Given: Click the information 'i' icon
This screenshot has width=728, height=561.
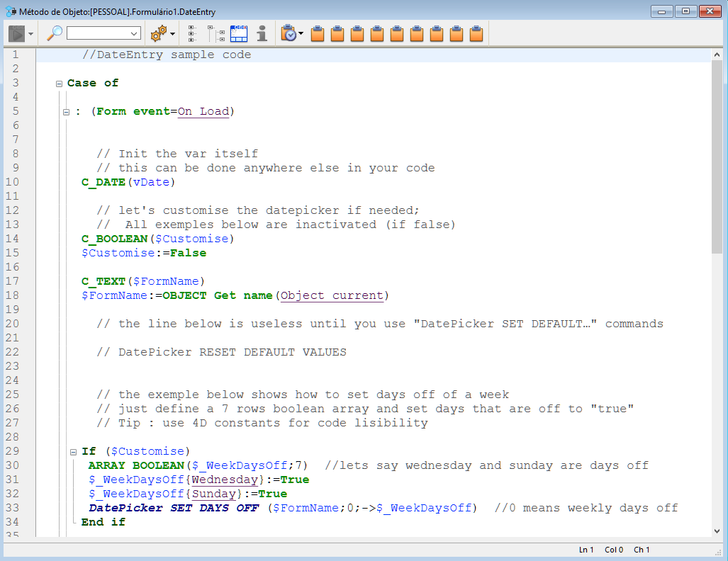Looking at the screenshot, I should pyautogui.click(x=262, y=33).
